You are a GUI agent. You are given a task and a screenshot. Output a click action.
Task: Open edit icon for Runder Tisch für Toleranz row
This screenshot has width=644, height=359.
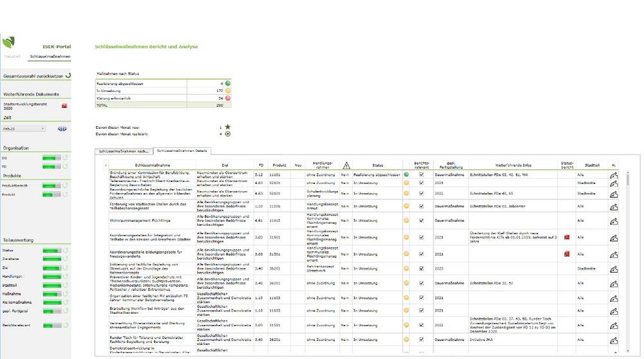click(614, 340)
